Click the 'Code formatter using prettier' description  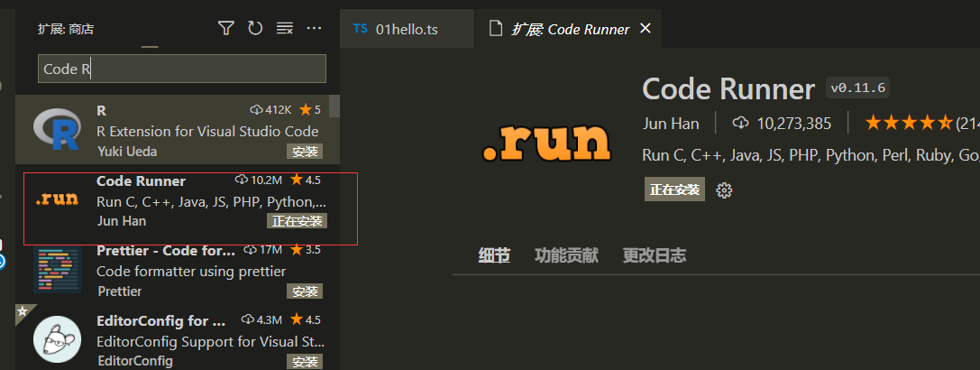191,271
